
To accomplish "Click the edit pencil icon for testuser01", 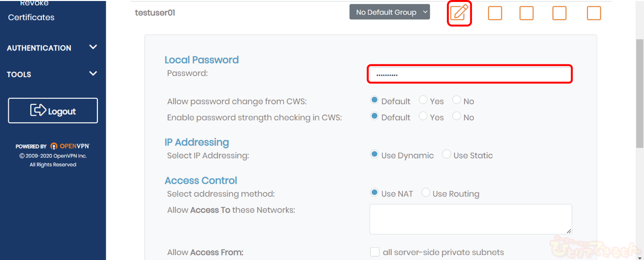I will pos(459,13).
